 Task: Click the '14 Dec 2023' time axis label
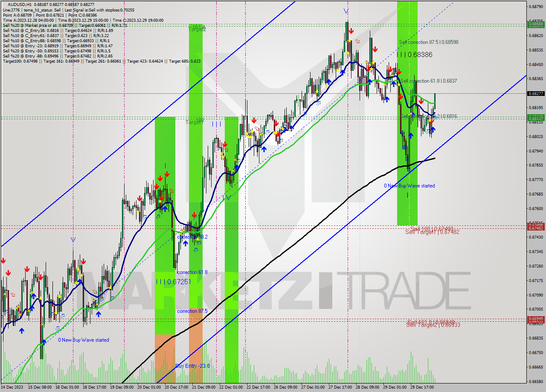(12, 387)
